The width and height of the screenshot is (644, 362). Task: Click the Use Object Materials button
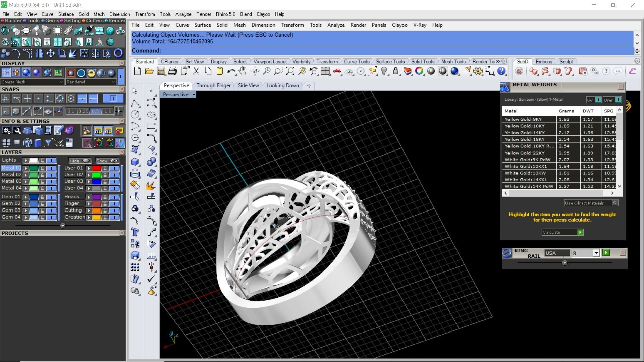pos(591,203)
